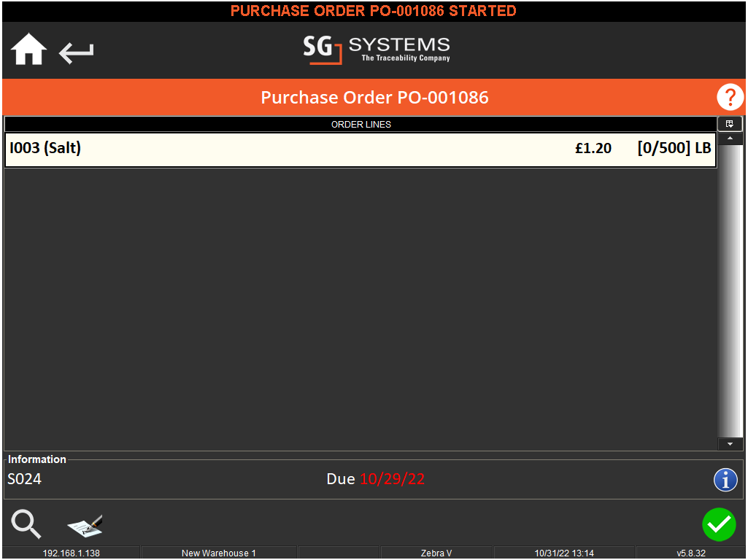This screenshot has height=560, width=748.
Task: Click the scrollbar down arrow
Action: pyautogui.click(x=730, y=443)
